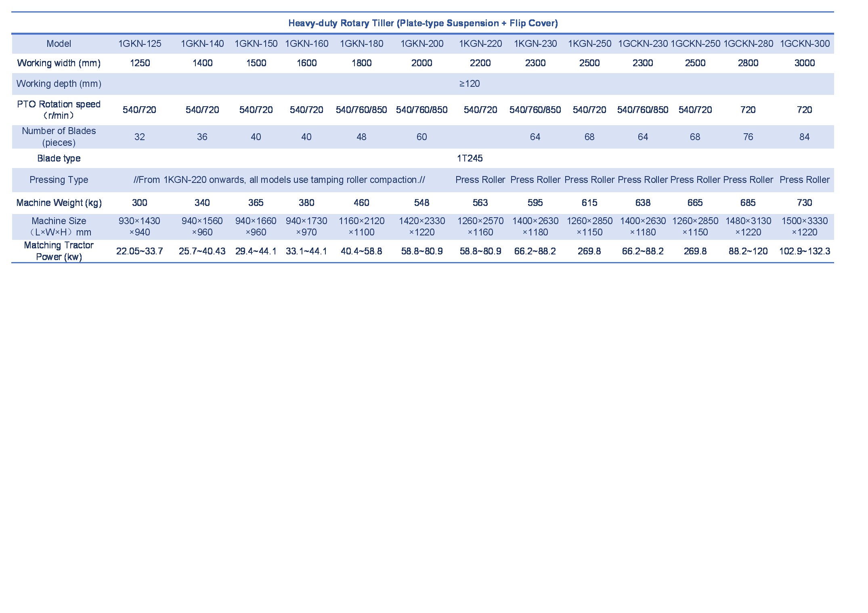Select the 540/760/850 cell under 1GKN-180
The image size is (868, 613).
(x=361, y=109)
